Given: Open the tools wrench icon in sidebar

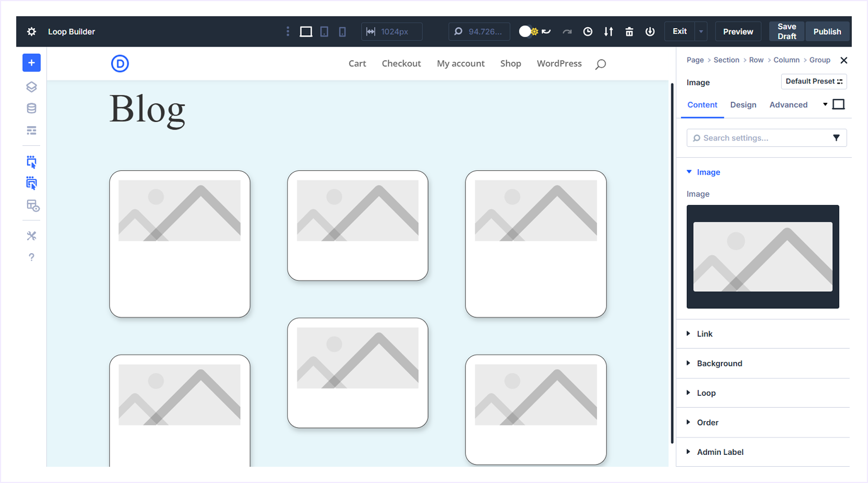Looking at the screenshot, I should (31, 236).
